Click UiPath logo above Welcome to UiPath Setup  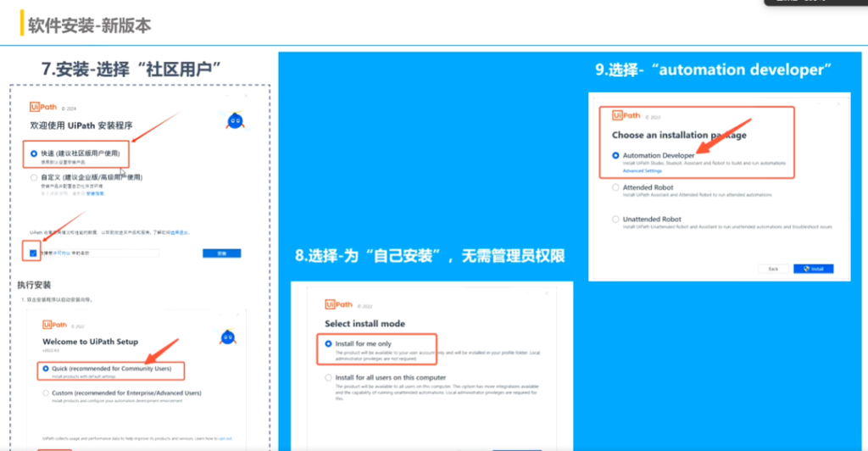[x=54, y=325]
